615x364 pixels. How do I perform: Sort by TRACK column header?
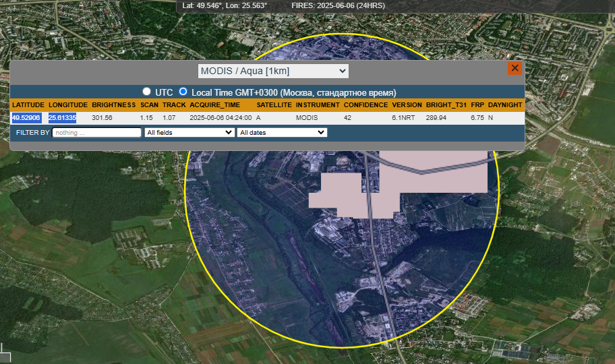pos(174,105)
